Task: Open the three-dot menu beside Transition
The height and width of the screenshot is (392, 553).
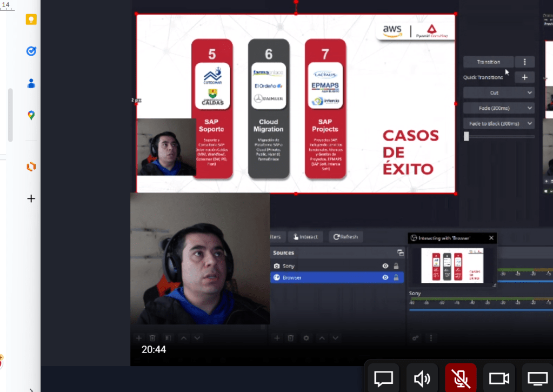Action: point(524,62)
